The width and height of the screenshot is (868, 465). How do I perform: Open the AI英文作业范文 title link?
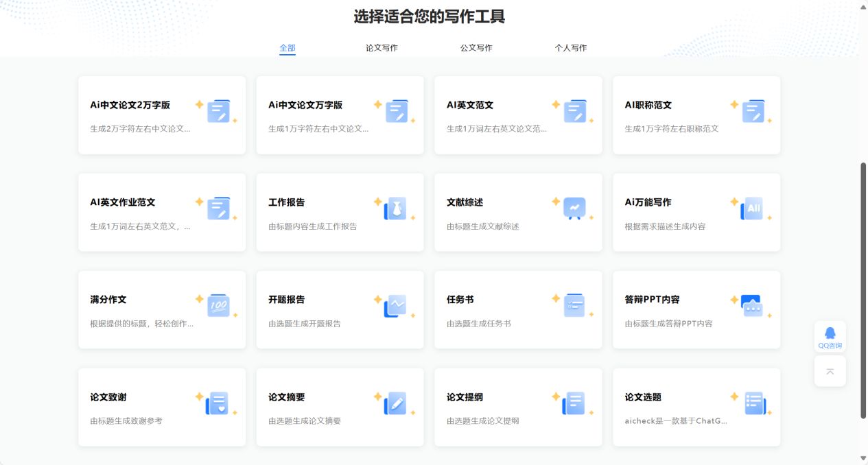click(x=123, y=202)
